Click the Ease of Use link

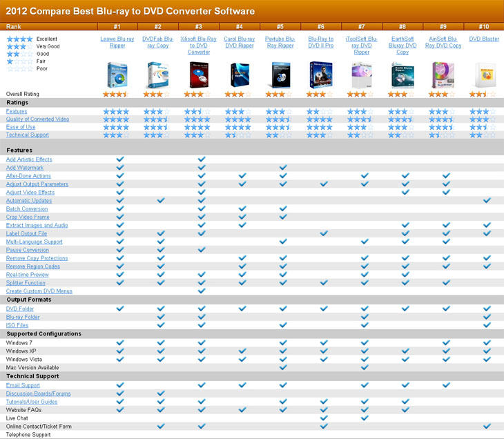pyautogui.click(x=21, y=127)
